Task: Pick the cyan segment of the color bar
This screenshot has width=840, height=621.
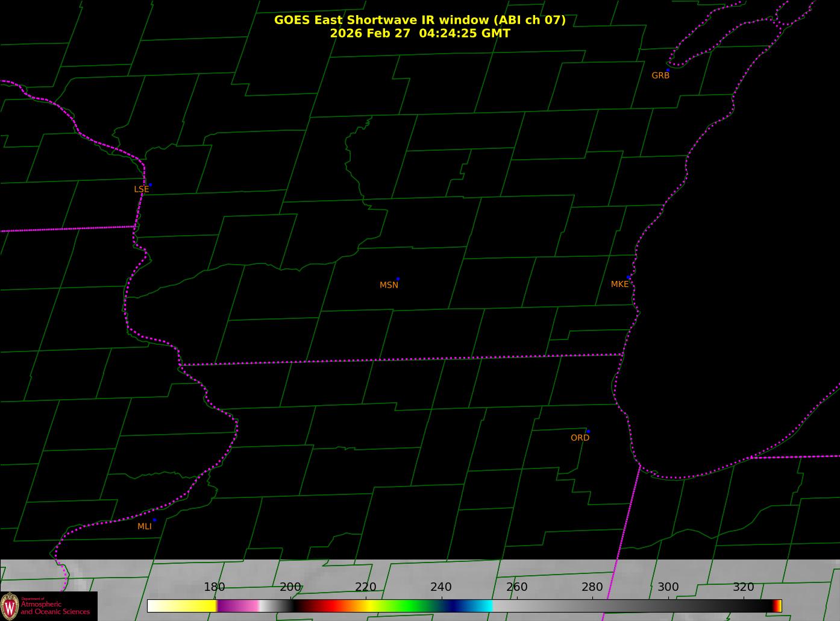Action: click(x=482, y=606)
